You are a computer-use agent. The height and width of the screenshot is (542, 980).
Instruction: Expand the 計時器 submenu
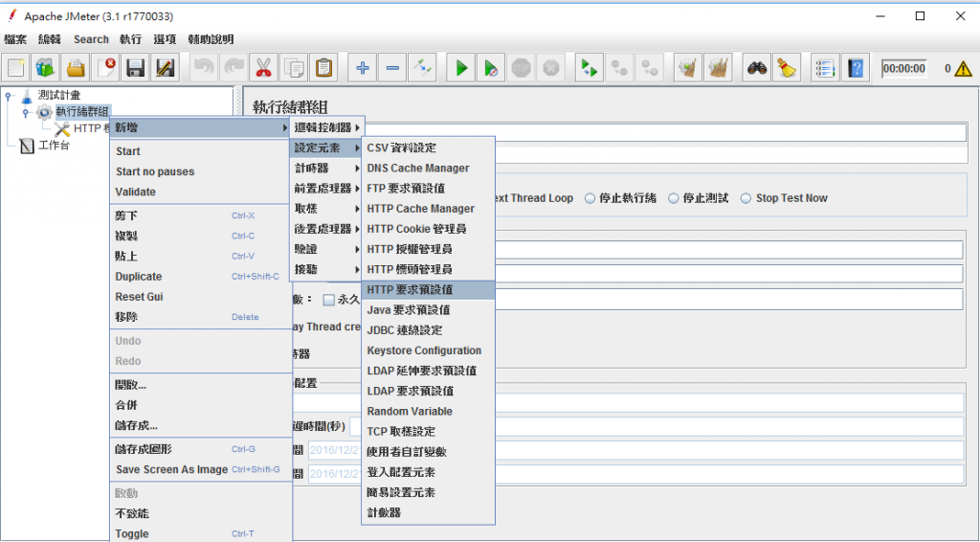(327, 169)
